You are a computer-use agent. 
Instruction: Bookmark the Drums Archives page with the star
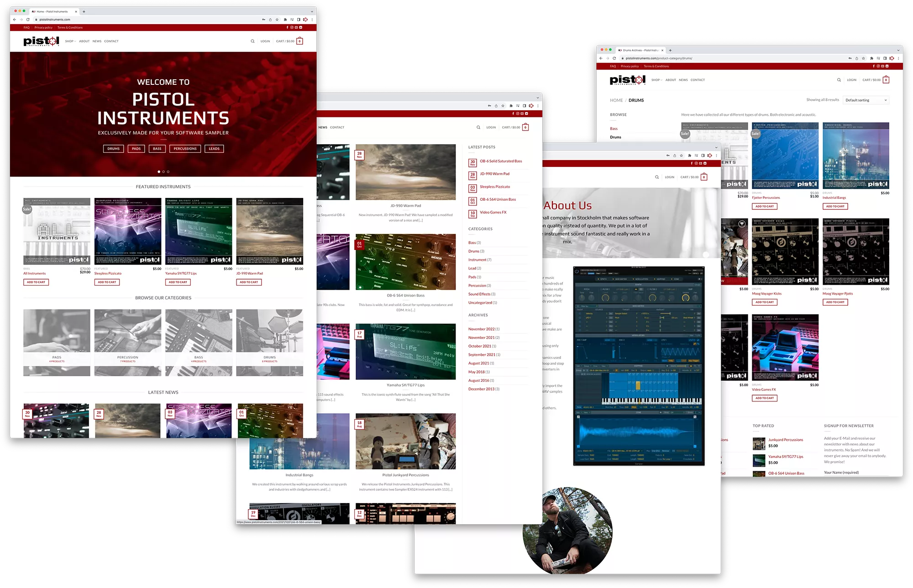click(864, 58)
